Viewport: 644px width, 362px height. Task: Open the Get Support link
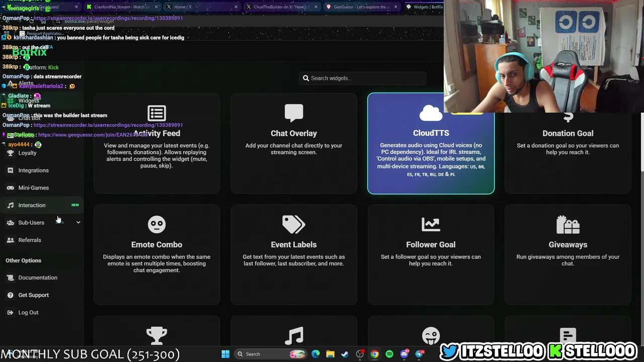pos(33,295)
